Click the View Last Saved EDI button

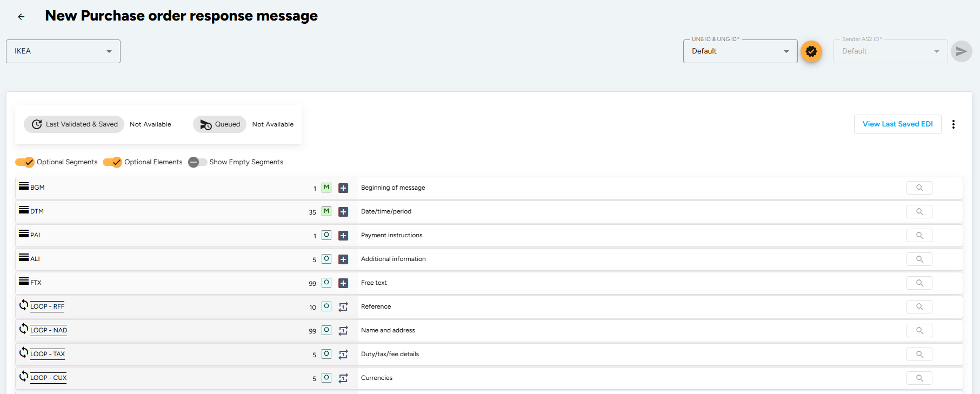(x=898, y=124)
